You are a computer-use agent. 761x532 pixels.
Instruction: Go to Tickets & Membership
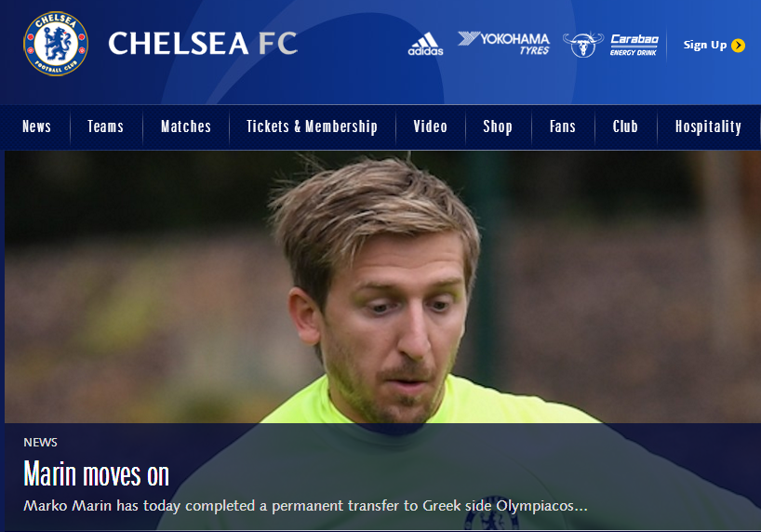(x=312, y=126)
